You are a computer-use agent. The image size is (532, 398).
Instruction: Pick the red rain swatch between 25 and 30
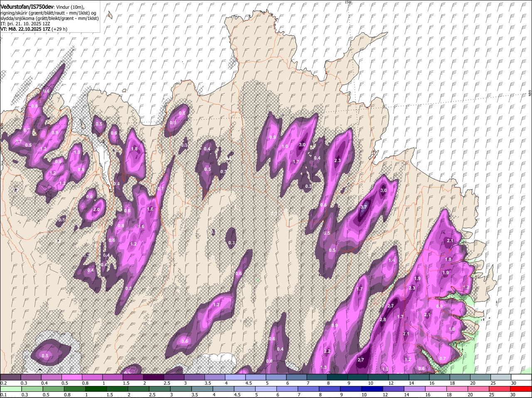click(499, 389)
